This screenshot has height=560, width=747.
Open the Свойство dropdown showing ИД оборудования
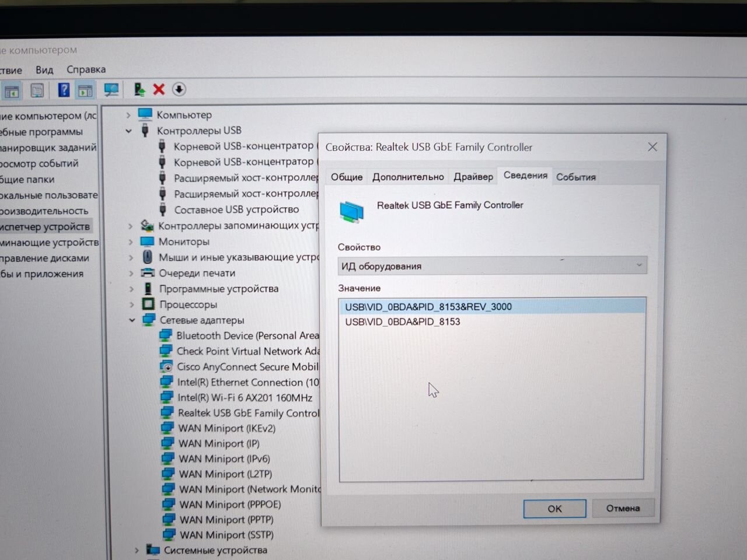492,266
